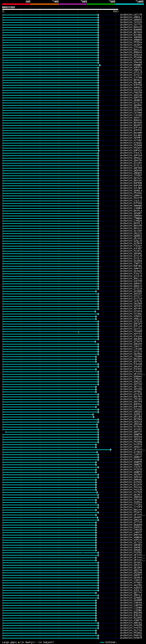Select hit label UniRef100_Q9ZTP9
146x644 pixels.
[131, 402]
